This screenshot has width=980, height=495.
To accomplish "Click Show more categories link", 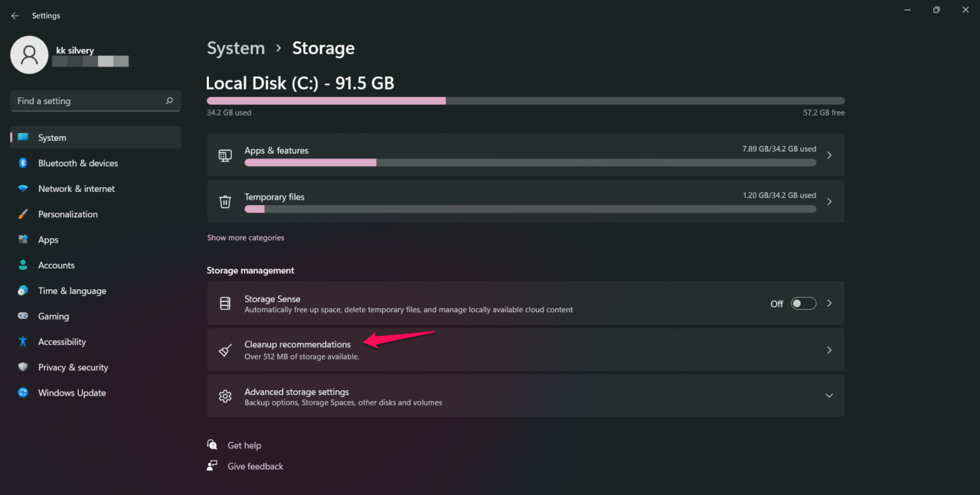I will tap(245, 238).
